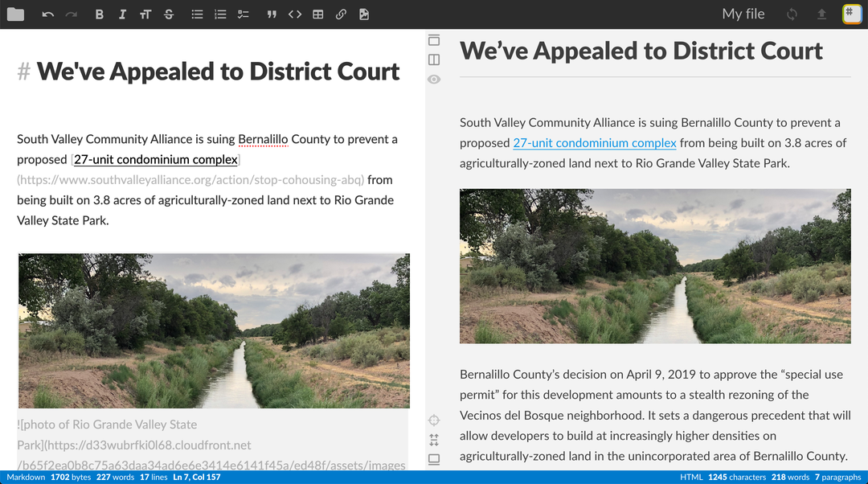Apply strikethrough formatting from toolbar
The height and width of the screenshot is (484, 868).
click(x=169, y=14)
